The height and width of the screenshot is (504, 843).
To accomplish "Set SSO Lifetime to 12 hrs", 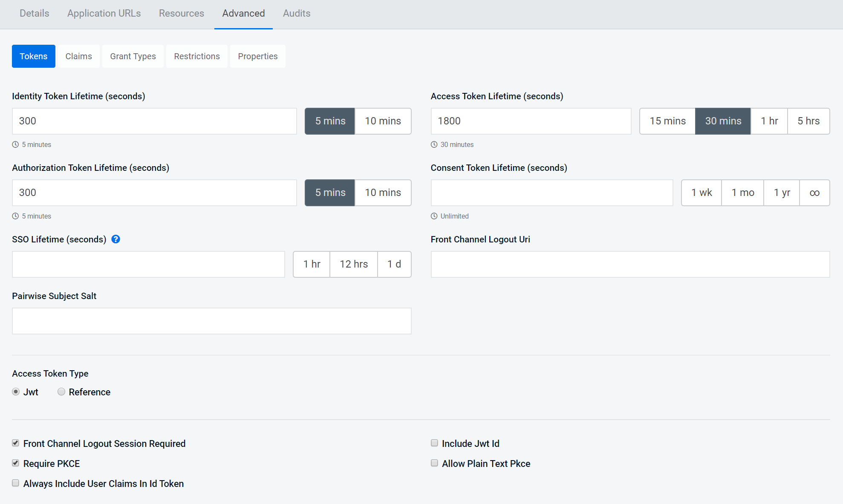I will 353,264.
